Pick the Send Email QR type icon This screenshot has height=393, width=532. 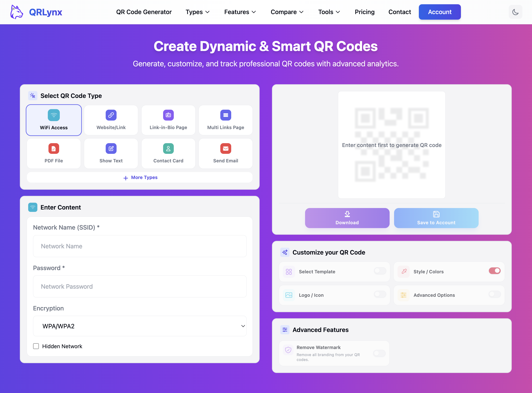(225, 148)
